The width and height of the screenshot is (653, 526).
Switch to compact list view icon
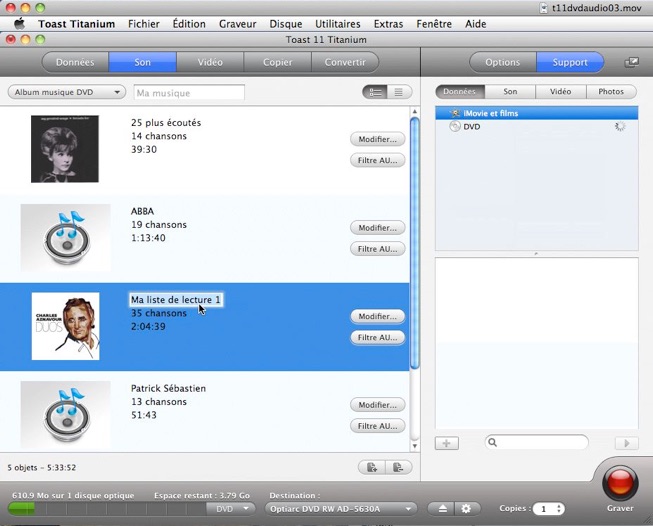coord(399,92)
